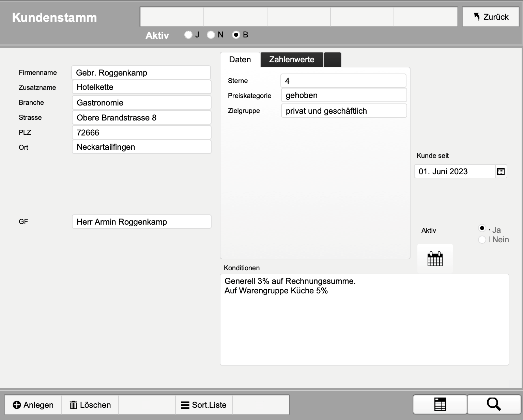Viewport: 523px width, 420px height.
Task: Select the N radio button for Aktiv
Action: 211,35
